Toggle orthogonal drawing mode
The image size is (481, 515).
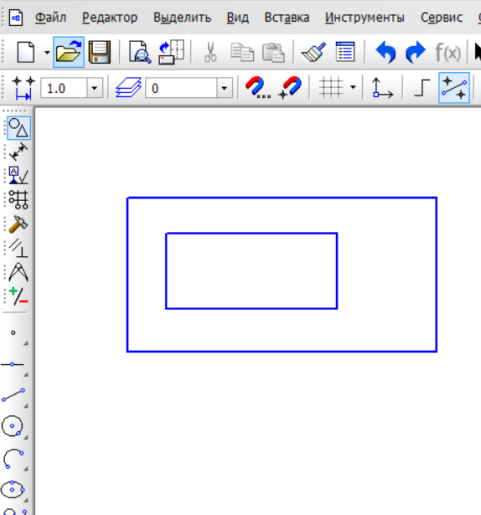[421, 88]
